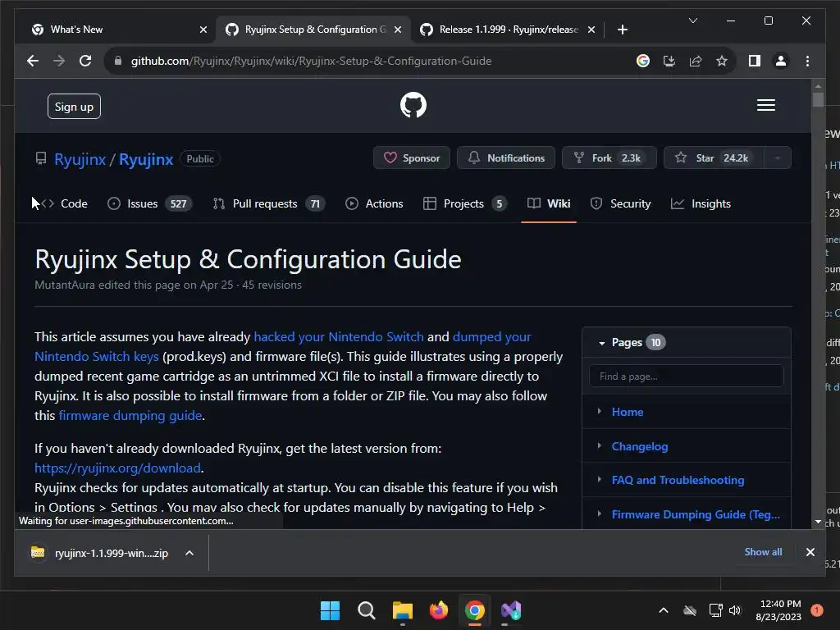The image size is (840, 630).
Task: Star the Ryujinx repository
Action: [714, 158]
